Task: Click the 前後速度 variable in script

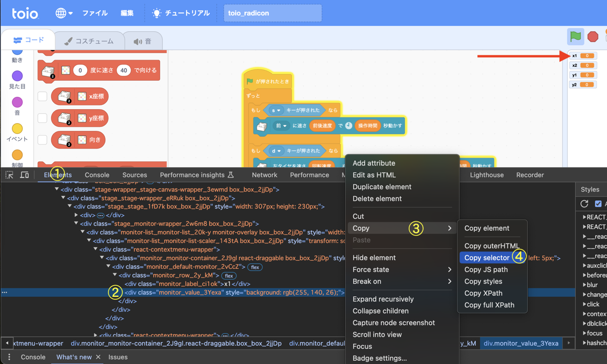Action: pyautogui.click(x=322, y=125)
